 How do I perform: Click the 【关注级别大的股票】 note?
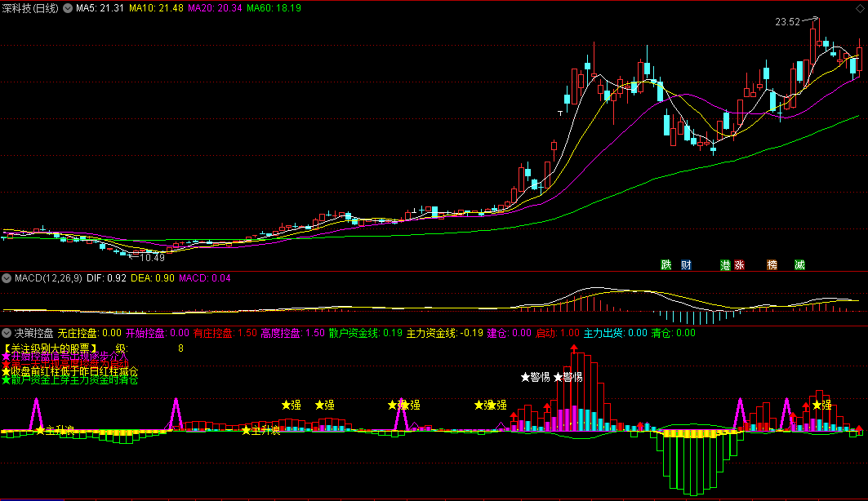[x=51, y=348]
